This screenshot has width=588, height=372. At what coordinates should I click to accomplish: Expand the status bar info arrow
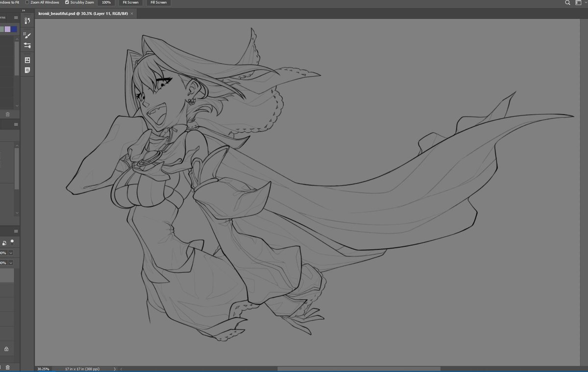pyautogui.click(x=115, y=369)
